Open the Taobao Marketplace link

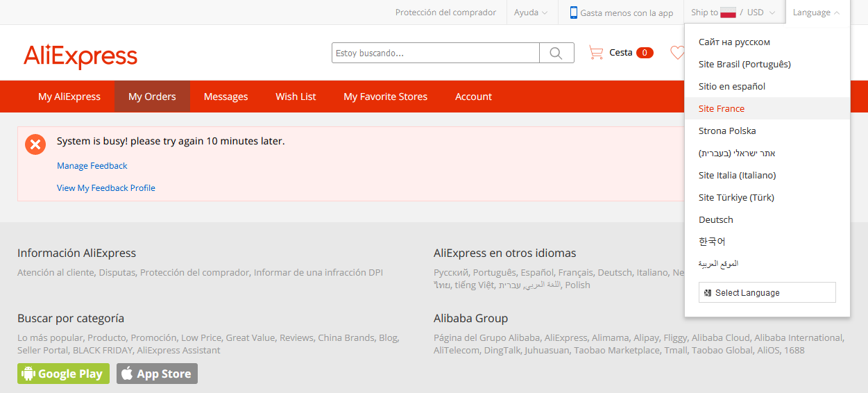click(616, 350)
